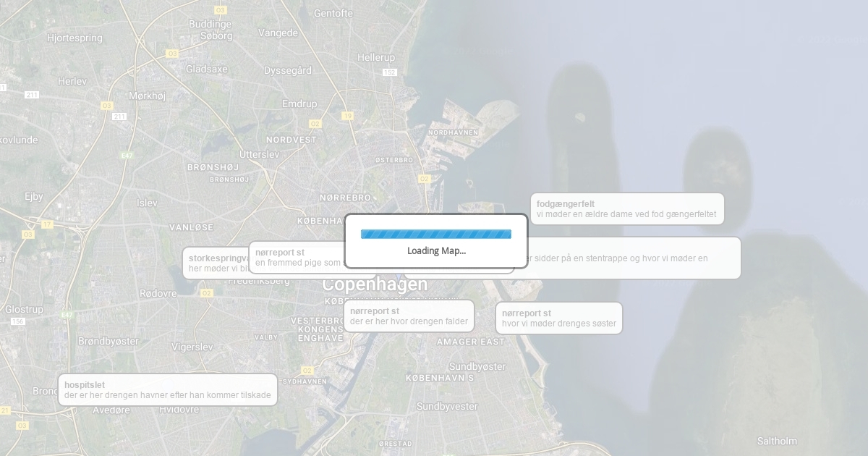Click the route 156 shield below Glostrup
This screenshot has width=868, height=456.
[17, 321]
